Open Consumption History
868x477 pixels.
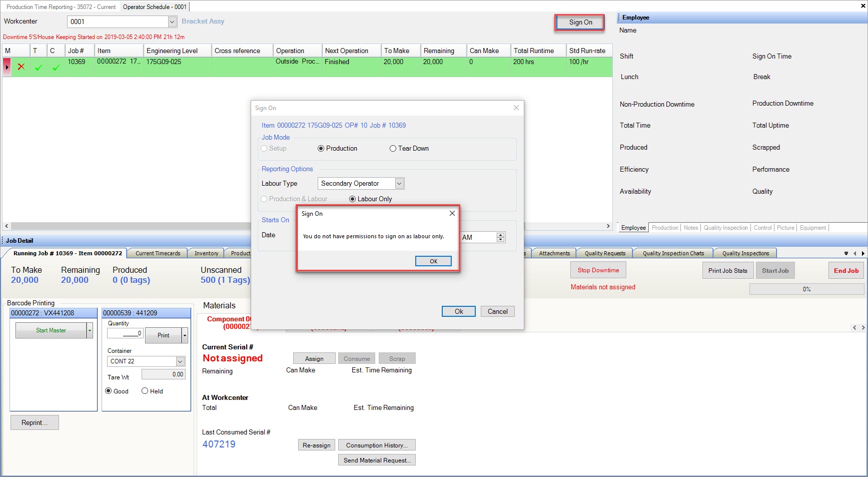pos(377,445)
